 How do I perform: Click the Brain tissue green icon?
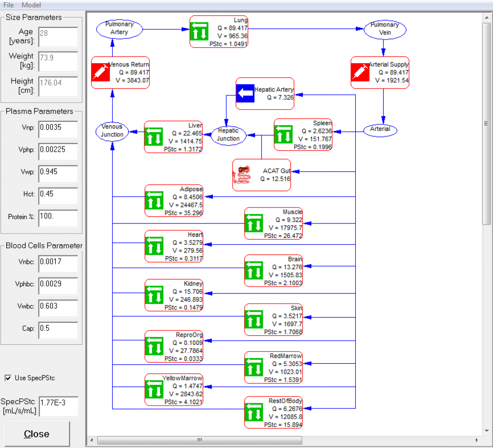254,271
